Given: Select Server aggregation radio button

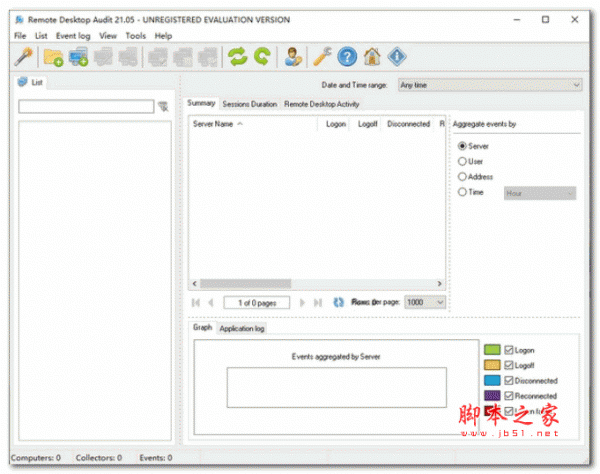Looking at the screenshot, I should tap(462, 146).
